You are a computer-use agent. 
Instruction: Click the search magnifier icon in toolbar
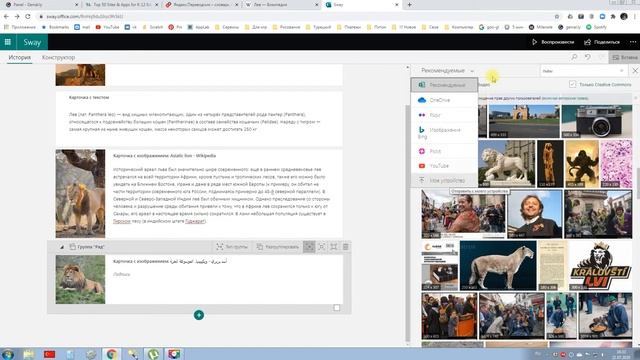pos(574,57)
